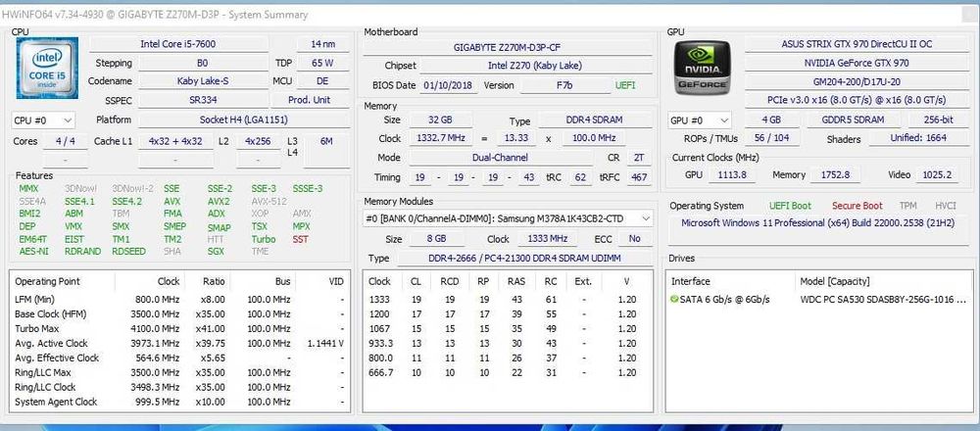Select the SR334 SSPEC value
Viewport: 980px width, 431px height.
(203, 100)
